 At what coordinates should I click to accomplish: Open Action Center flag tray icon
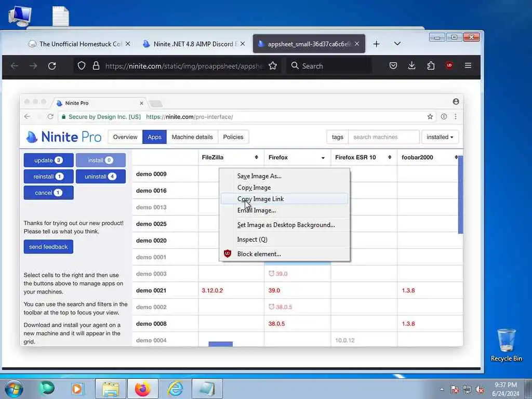pos(455,390)
